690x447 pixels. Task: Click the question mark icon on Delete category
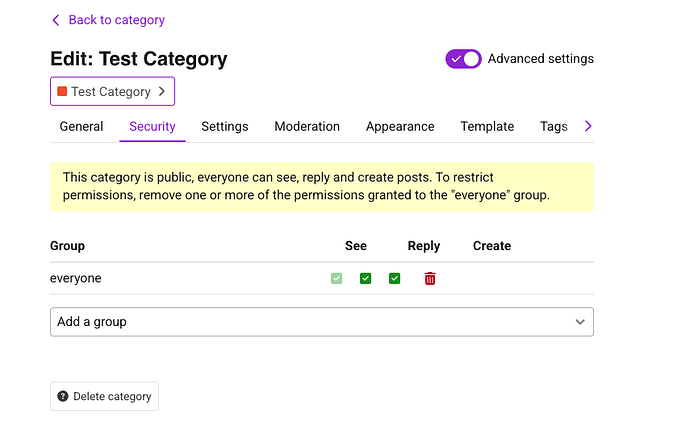click(x=63, y=396)
